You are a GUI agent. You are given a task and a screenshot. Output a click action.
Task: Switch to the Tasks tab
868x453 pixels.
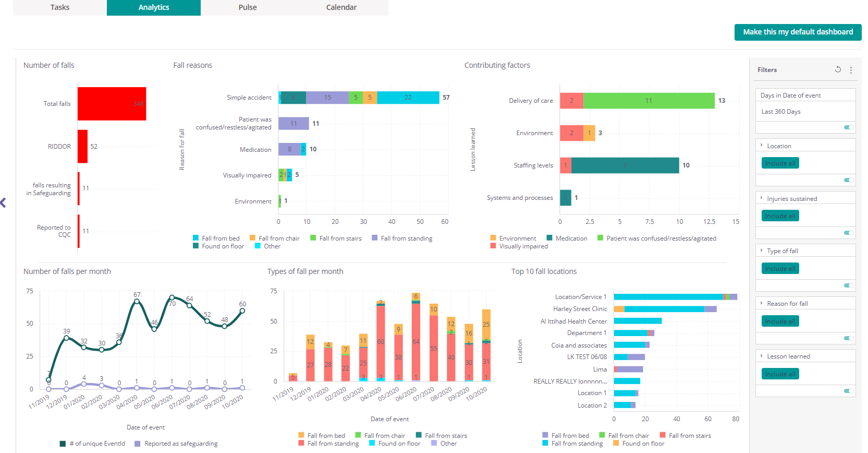pyautogui.click(x=60, y=7)
